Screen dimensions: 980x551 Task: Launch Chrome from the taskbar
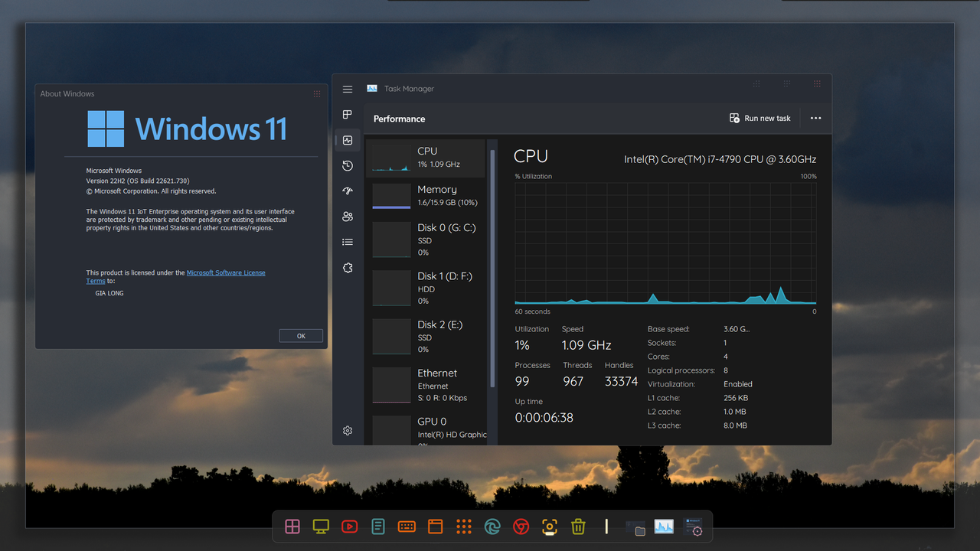point(521,527)
